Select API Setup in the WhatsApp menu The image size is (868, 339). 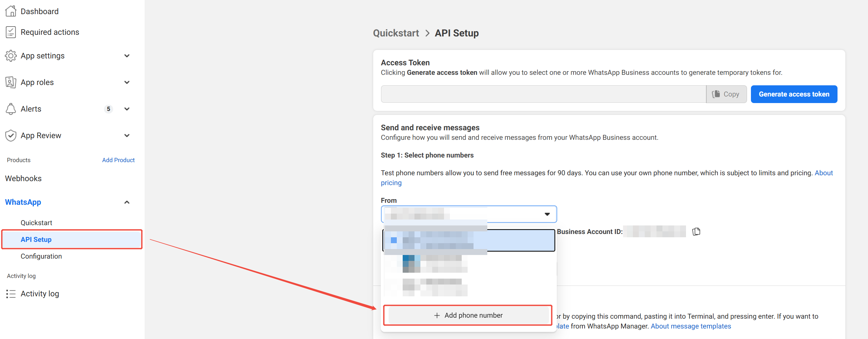pos(36,239)
